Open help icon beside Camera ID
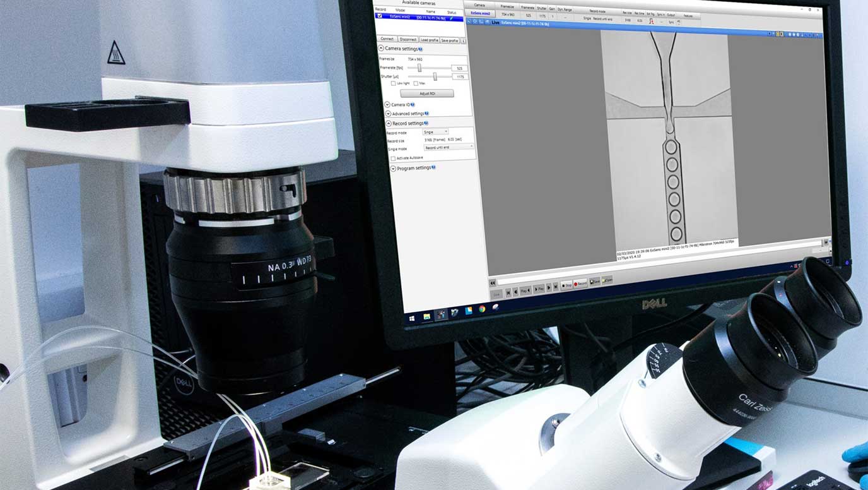The width and height of the screenshot is (868, 490). click(x=413, y=105)
